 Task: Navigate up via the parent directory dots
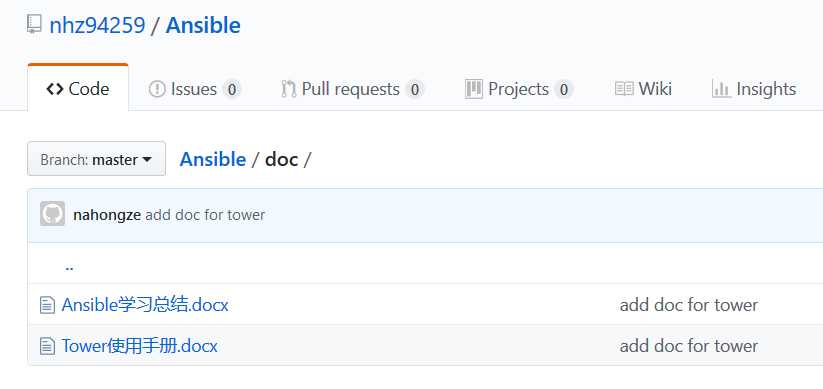coord(69,267)
